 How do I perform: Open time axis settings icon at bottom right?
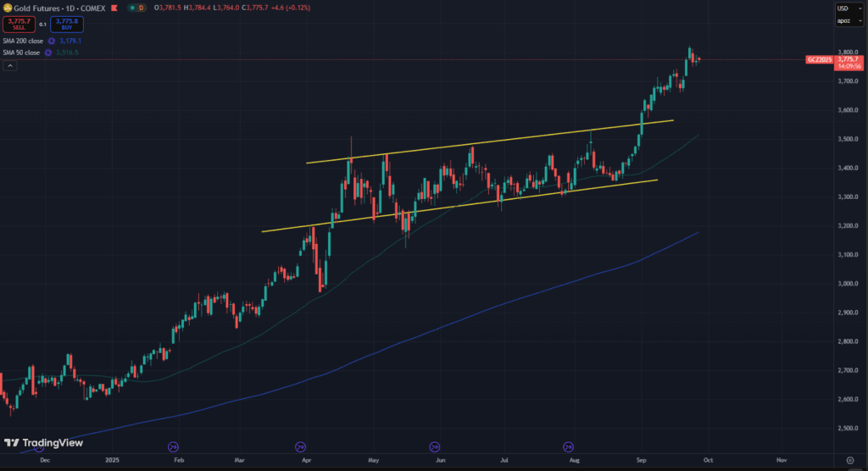pyautogui.click(x=849, y=459)
